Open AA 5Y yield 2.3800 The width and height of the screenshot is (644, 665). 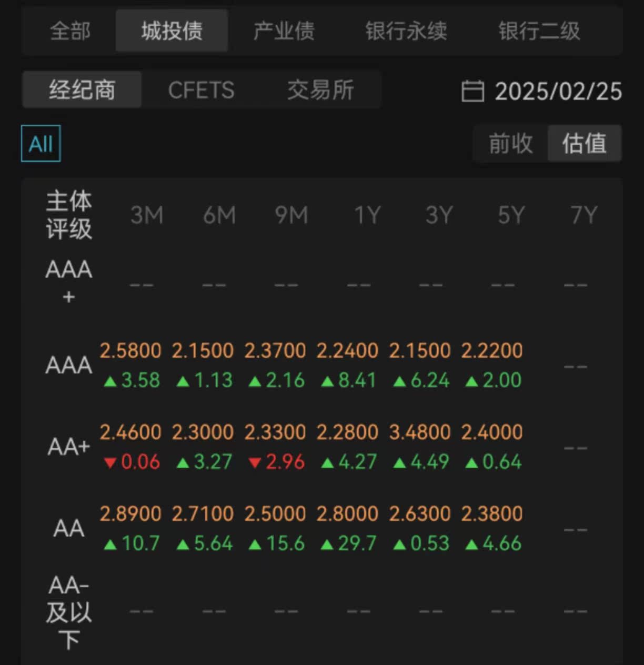click(492, 513)
